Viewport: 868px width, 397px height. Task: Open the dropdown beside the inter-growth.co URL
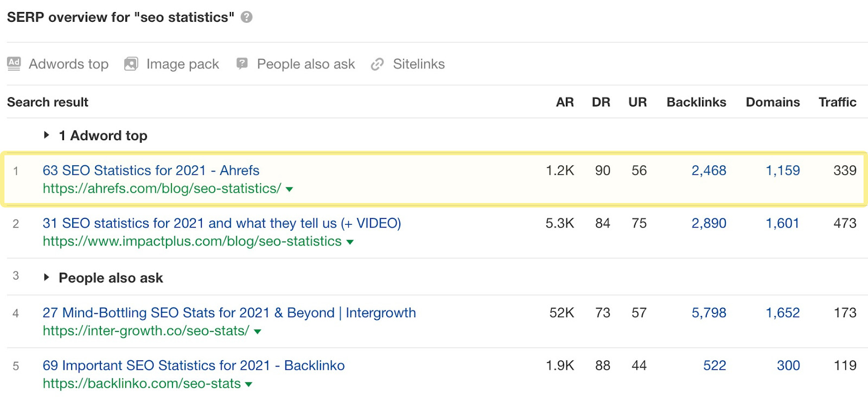coord(257,331)
